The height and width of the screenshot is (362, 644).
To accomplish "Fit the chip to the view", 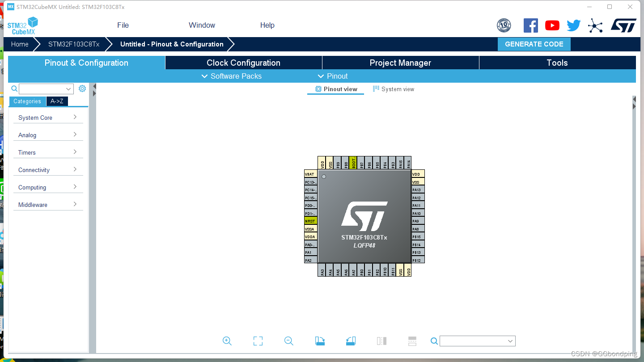I will pos(258,341).
